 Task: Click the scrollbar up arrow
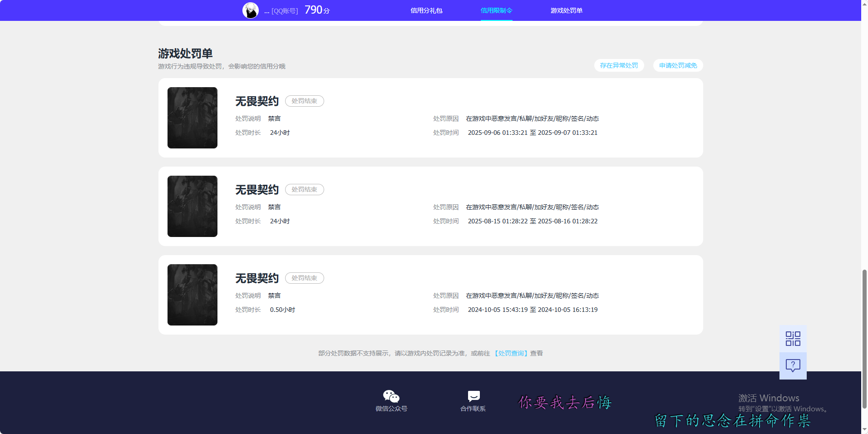[x=864, y=4]
